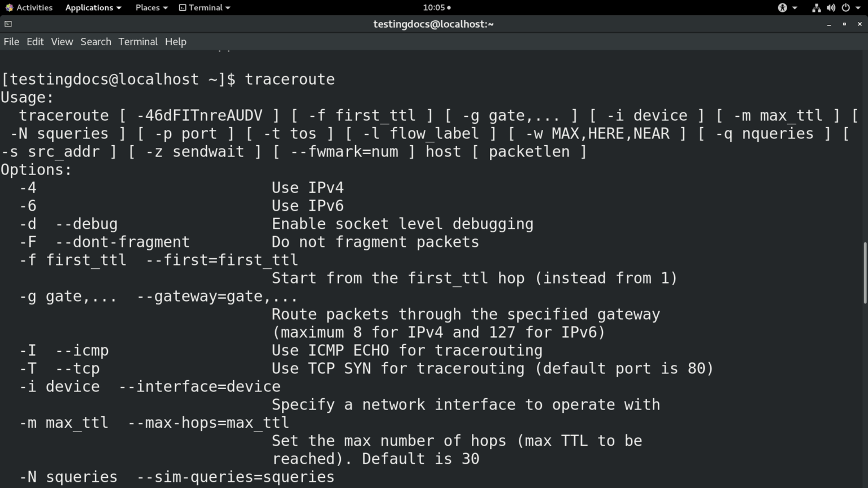Open the Terminal app menu in the top bar
Viewport: 868px width, 488px height.
tap(205, 7)
